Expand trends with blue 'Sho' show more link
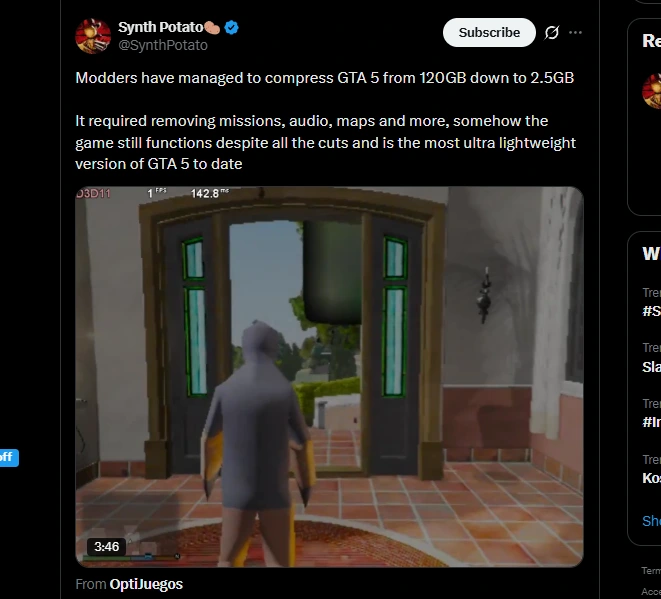 click(651, 521)
